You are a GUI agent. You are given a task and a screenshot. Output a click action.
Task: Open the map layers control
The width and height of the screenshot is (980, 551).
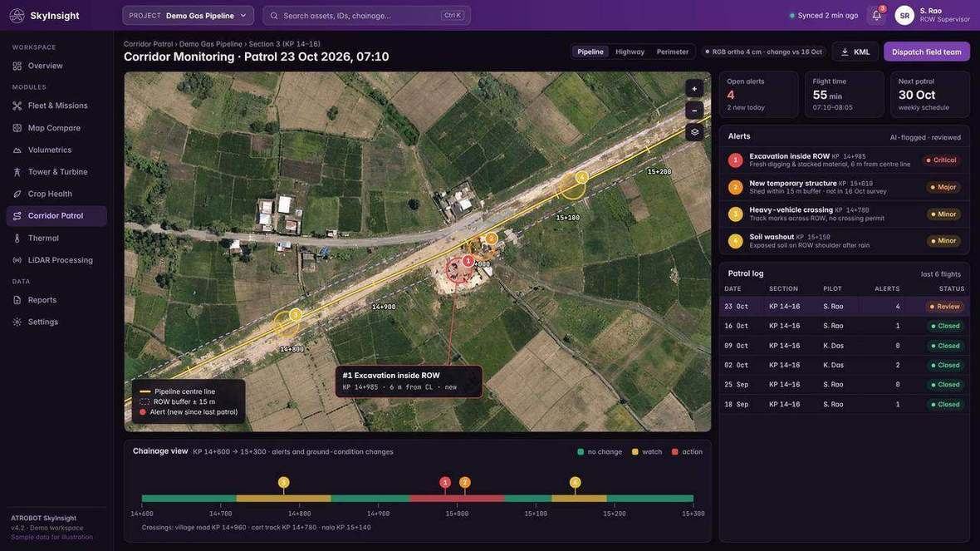(x=694, y=133)
